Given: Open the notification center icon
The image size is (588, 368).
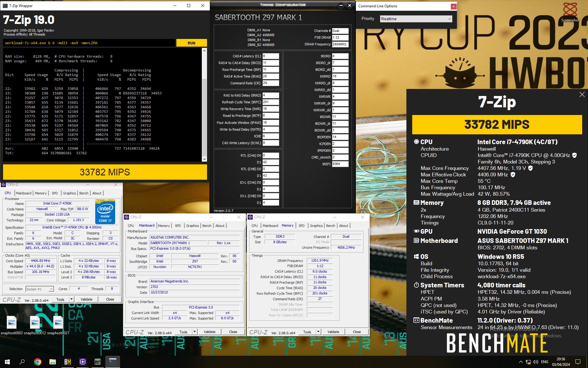Looking at the screenshot, I should (x=578, y=362).
